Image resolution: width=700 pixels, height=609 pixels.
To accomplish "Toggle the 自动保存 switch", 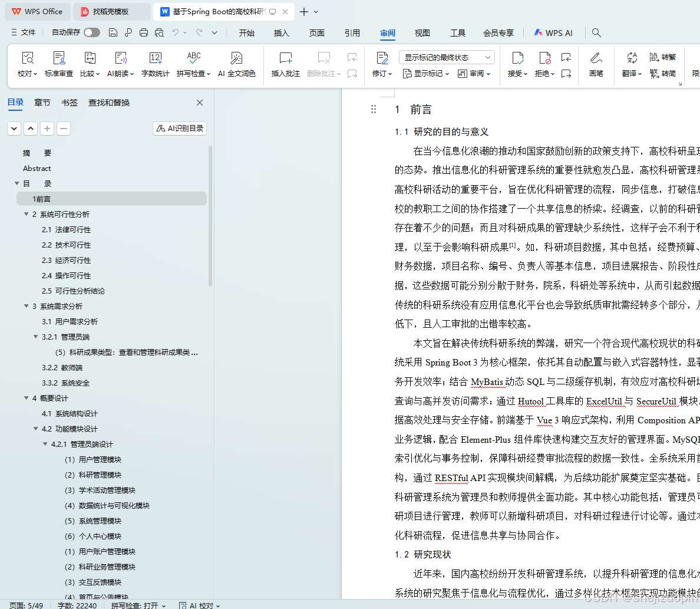I will (x=92, y=32).
